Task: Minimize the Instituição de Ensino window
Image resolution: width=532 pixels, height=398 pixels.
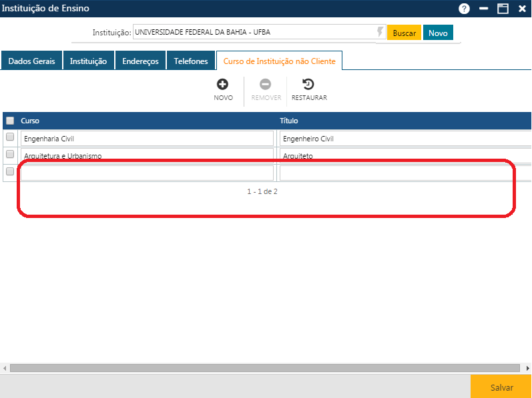Action: click(x=483, y=9)
